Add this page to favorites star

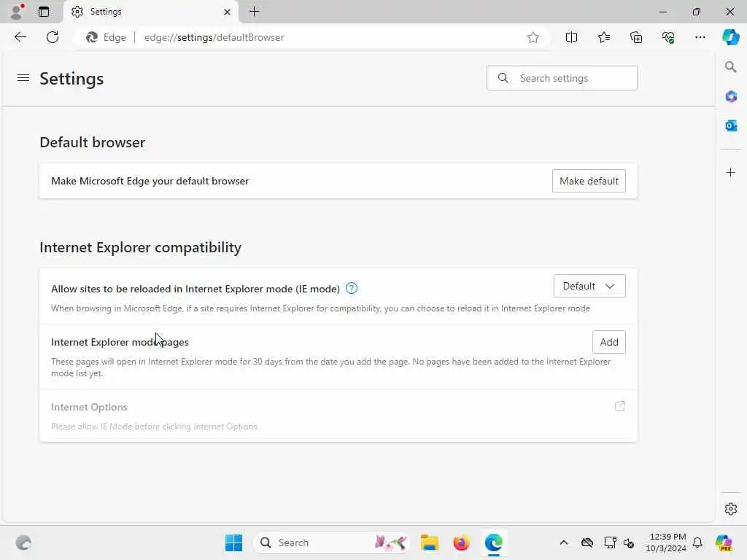point(533,37)
